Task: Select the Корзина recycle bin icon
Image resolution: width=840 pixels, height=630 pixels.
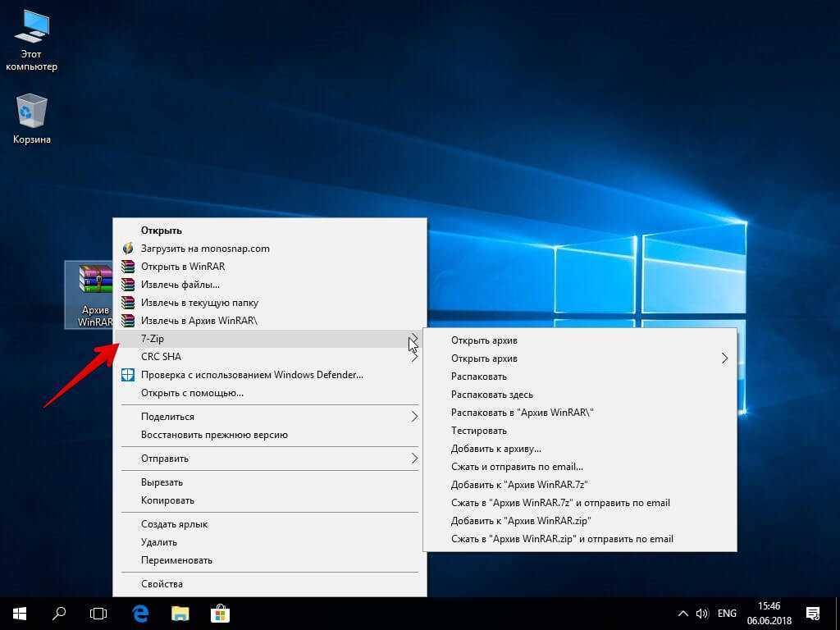Action: (x=32, y=118)
